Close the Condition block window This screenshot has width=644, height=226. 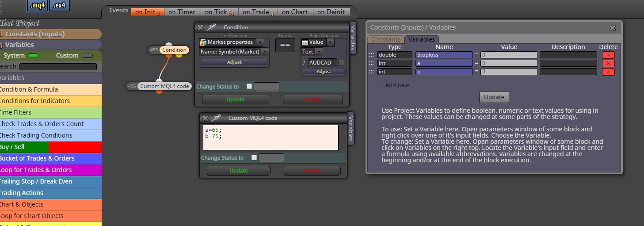200,27
